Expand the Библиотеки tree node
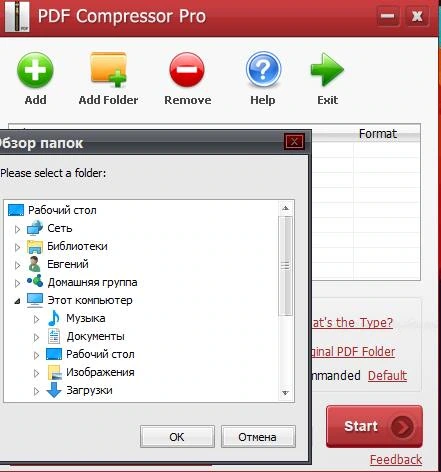 click(17, 247)
